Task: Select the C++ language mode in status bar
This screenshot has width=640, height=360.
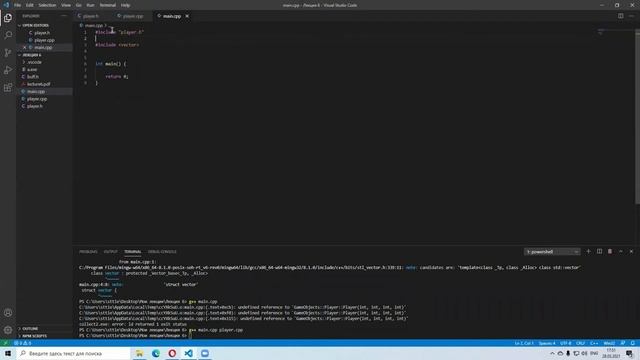Action: tap(594, 343)
